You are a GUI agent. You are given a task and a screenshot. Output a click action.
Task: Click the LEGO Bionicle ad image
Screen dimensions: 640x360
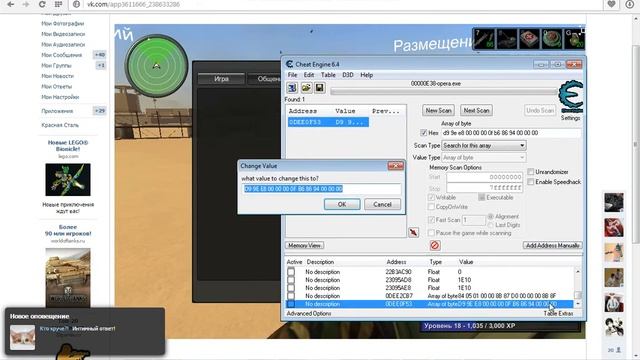tap(68, 180)
